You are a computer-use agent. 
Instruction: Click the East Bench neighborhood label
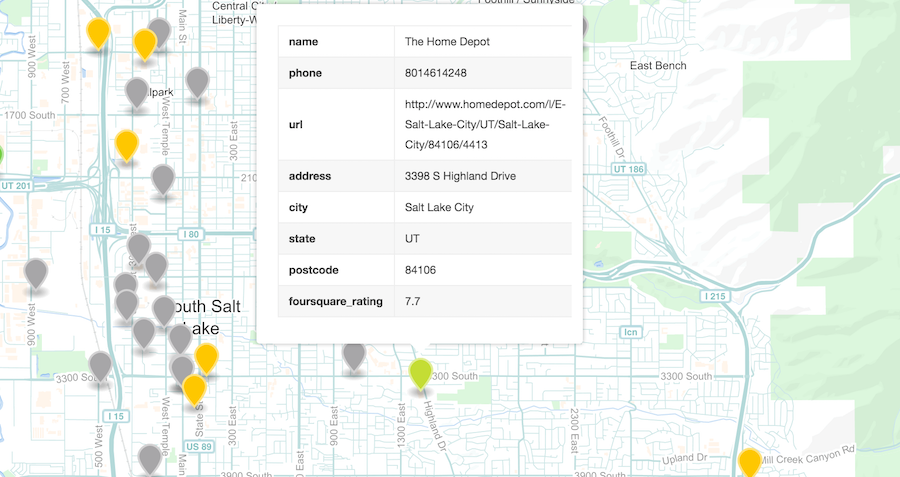658,65
